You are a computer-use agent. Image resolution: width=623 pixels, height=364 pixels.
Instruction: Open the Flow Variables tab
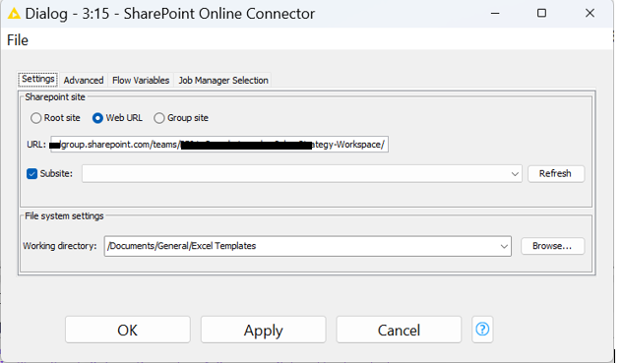pos(141,81)
